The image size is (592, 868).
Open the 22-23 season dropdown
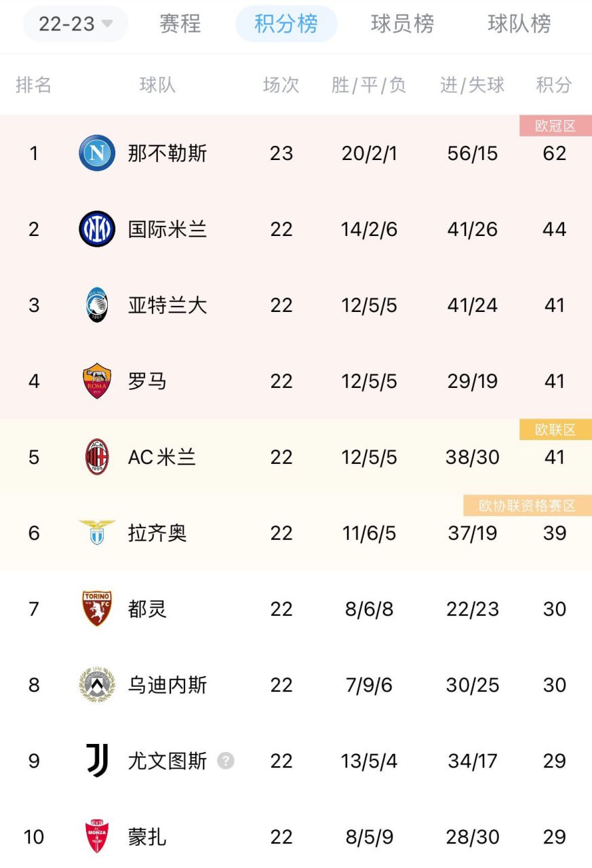75,24
